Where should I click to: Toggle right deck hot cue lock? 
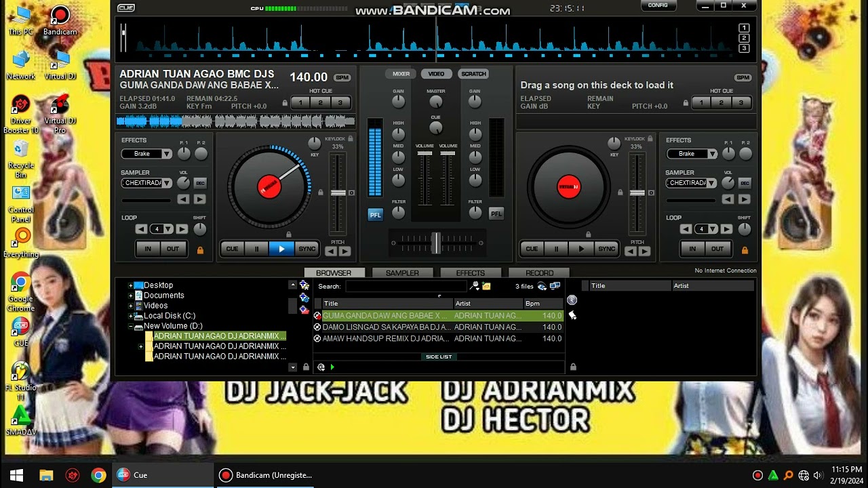686,103
